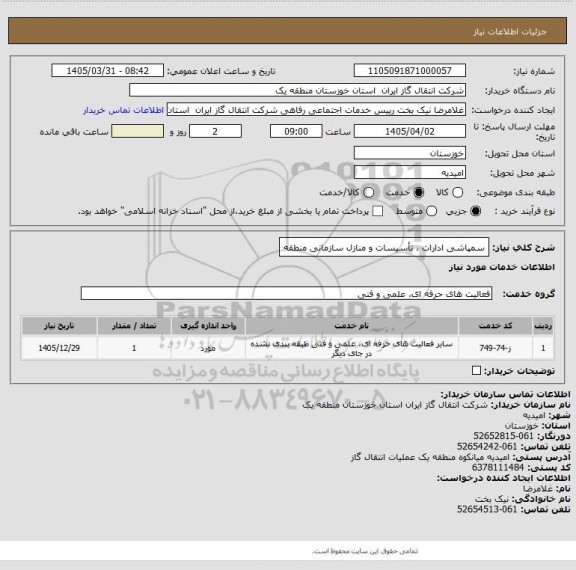Select the کالا/خدمت radio button

pos(368,192)
